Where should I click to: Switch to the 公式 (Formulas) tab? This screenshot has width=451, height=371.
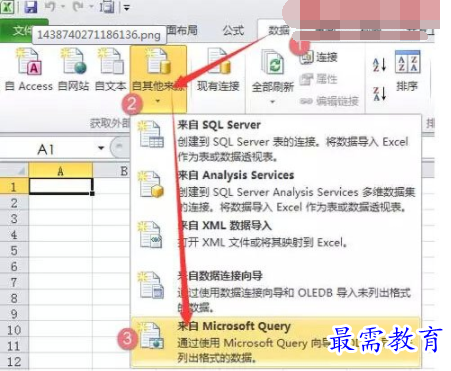(233, 31)
